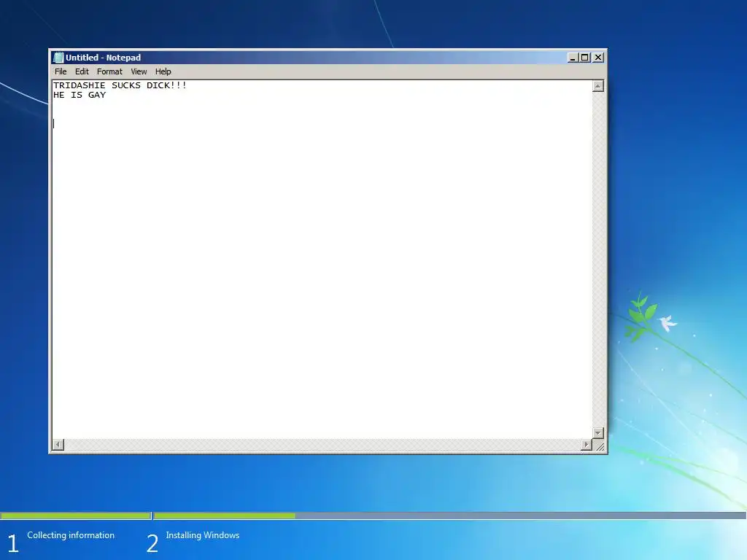Click the 'HE IS GAY' text line

[x=80, y=96]
